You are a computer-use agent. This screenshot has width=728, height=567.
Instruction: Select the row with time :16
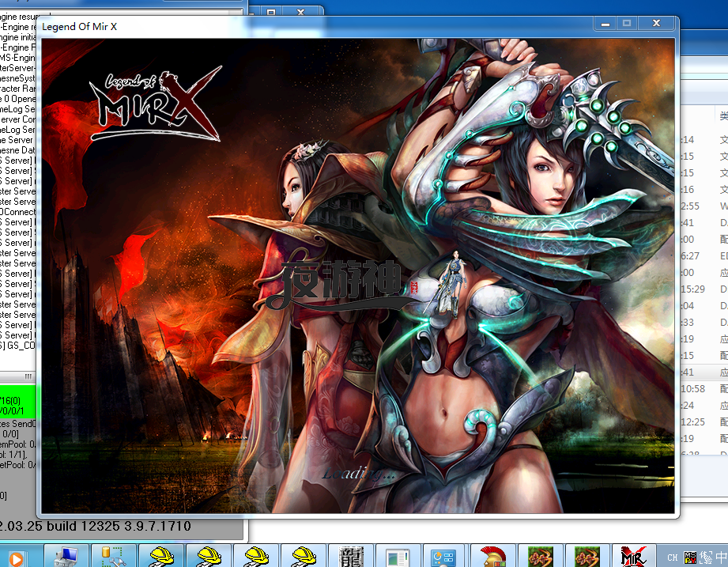click(x=703, y=190)
